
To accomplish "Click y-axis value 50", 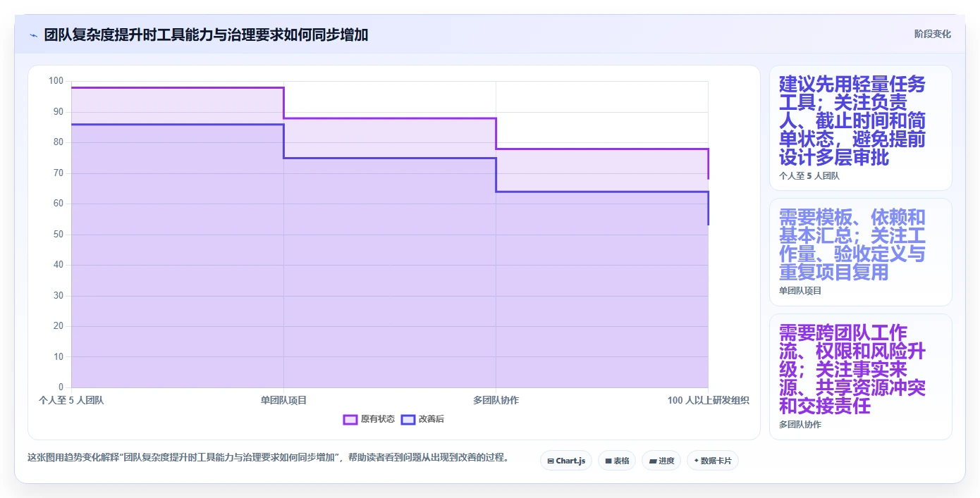I will click(59, 234).
